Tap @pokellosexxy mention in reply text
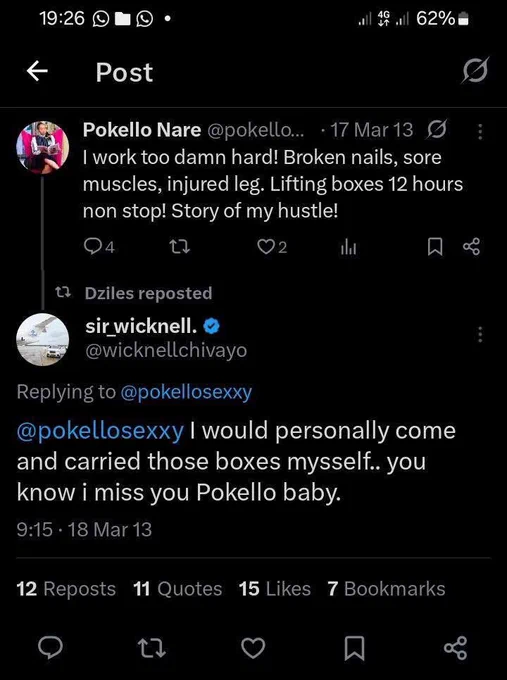 pos(100,432)
